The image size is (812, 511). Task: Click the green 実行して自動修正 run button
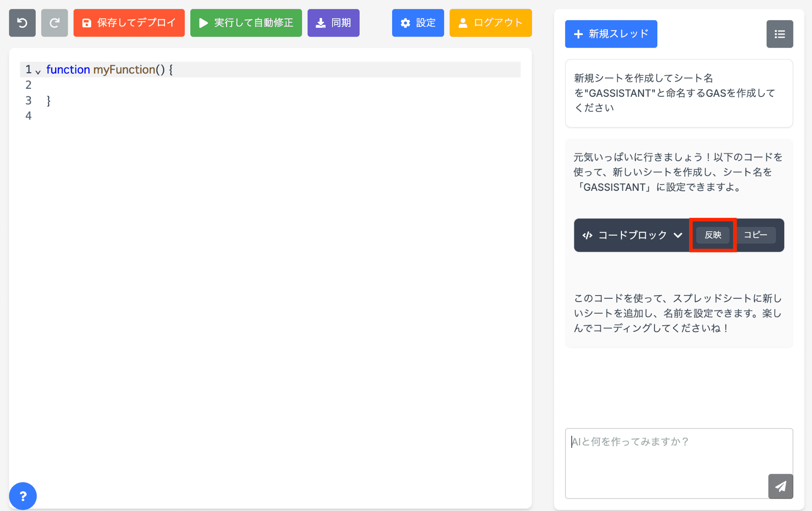point(246,23)
